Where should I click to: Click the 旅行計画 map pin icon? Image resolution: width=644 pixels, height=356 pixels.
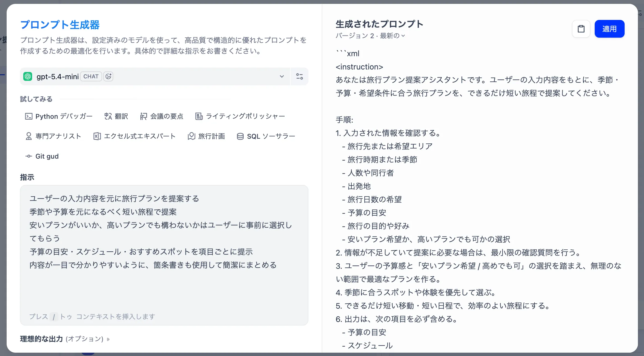point(191,136)
